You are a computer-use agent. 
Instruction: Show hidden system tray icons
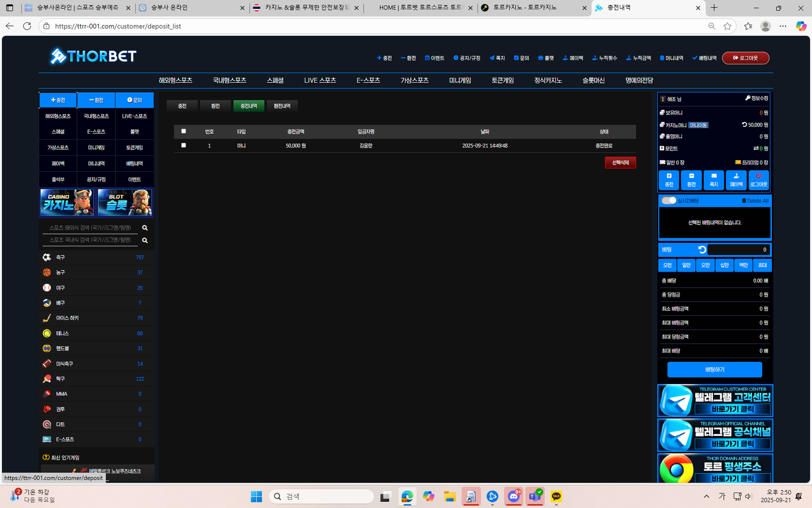(706, 496)
